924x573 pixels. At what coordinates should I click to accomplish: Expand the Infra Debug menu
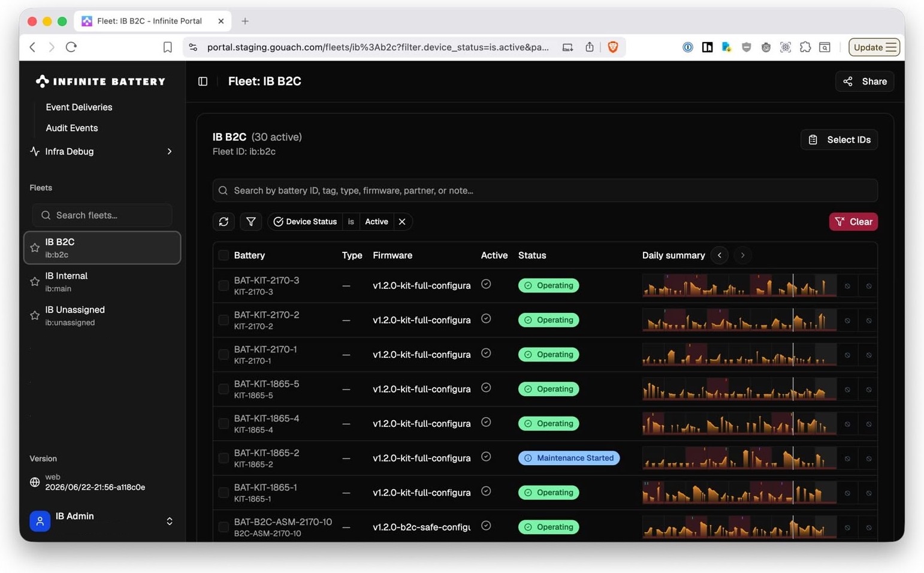[x=102, y=151]
